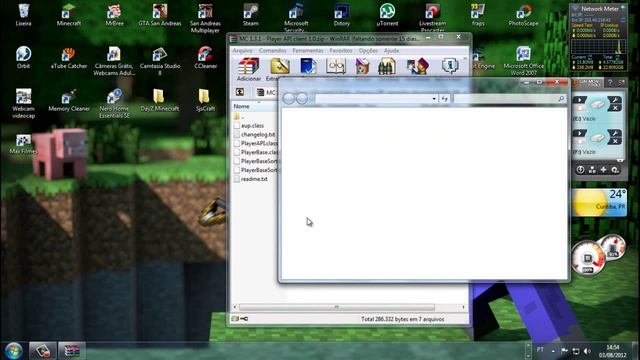
Task: Click the X icon on second drive gadget
Action: (615, 141)
